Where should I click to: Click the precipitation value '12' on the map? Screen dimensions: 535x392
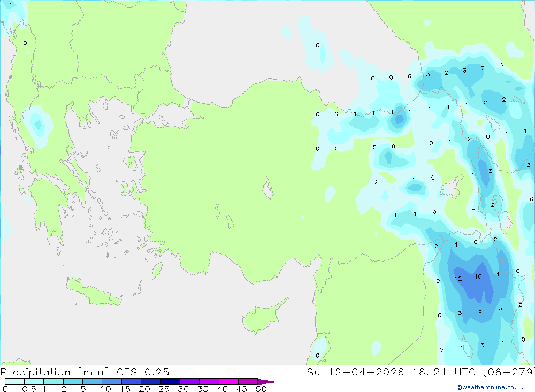pyautogui.click(x=458, y=279)
